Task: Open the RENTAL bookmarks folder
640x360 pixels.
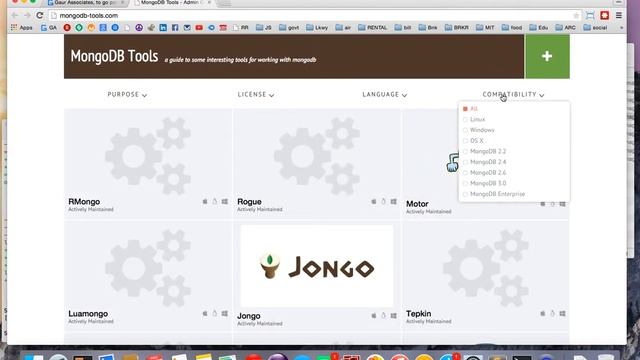Action: click(x=373, y=27)
